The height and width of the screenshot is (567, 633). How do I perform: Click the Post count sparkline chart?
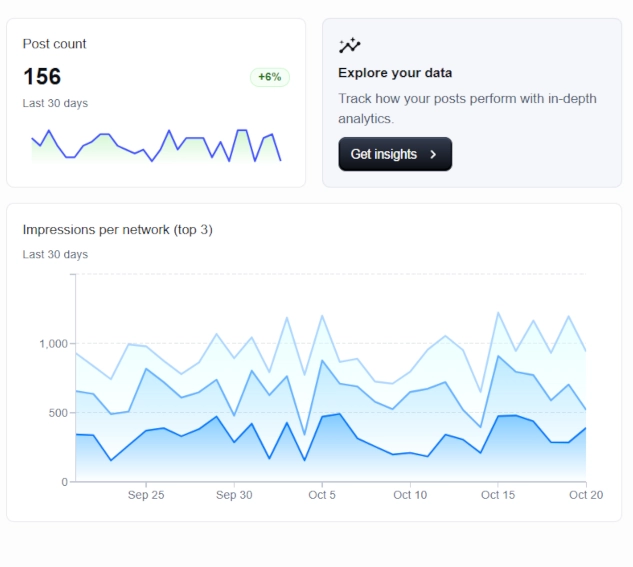click(156, 145)
